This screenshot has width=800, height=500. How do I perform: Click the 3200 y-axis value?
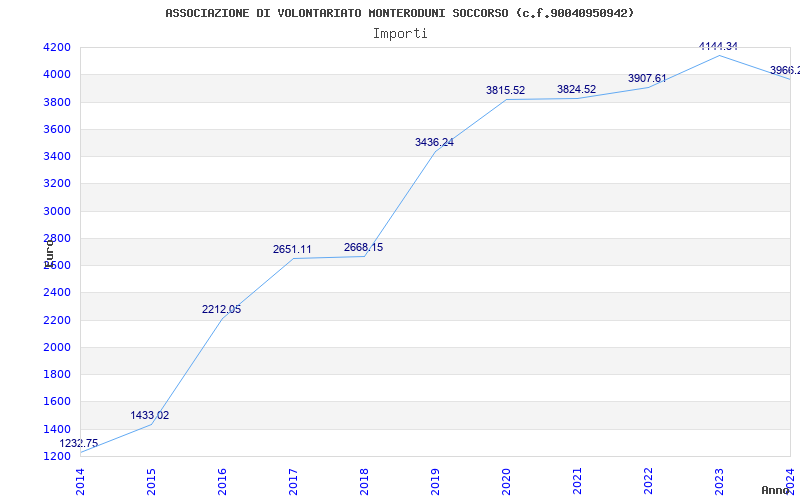(57, 184)
